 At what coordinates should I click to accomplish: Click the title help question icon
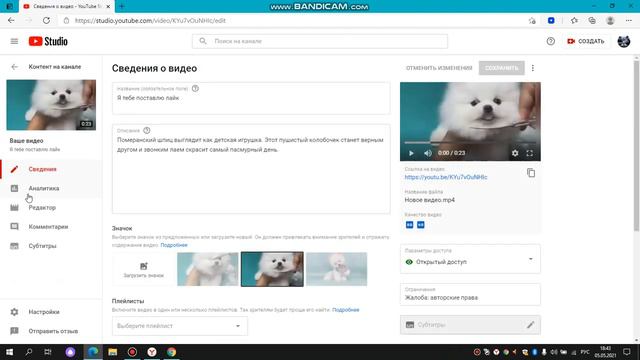(195, 88)
